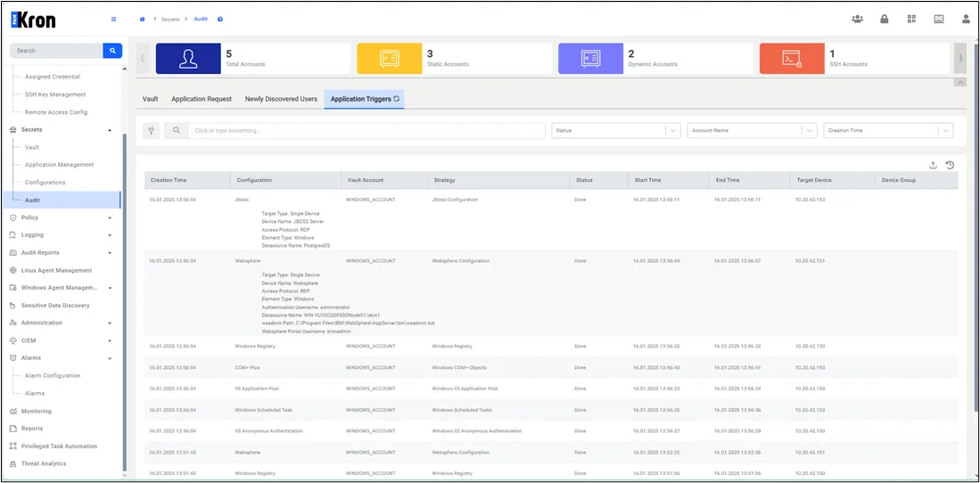The image size is (980, 483).
Task: Click the SSH Accounts card icon
Action: [x=792, y=59]
